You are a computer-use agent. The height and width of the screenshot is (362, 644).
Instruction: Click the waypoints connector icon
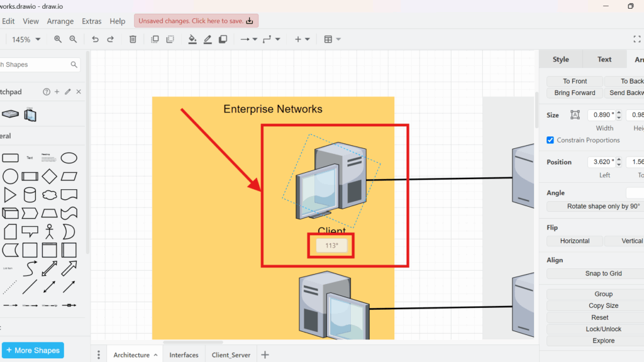click(x=267, y=39)
